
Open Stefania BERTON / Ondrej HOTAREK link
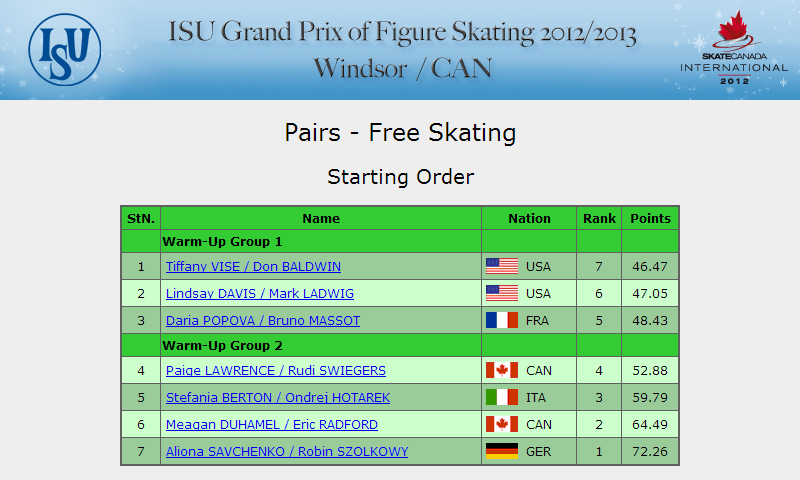click(x=278, y=398)
